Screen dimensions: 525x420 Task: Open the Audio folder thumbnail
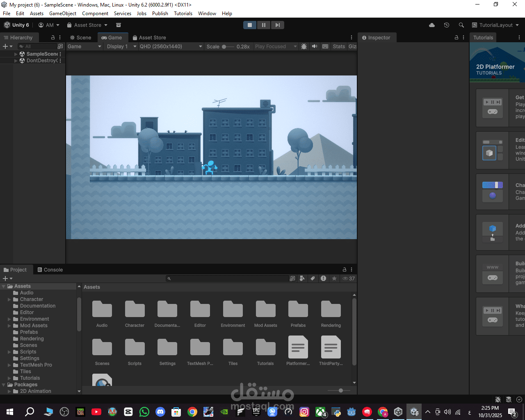pyautogui.click(x=102, y=309)
